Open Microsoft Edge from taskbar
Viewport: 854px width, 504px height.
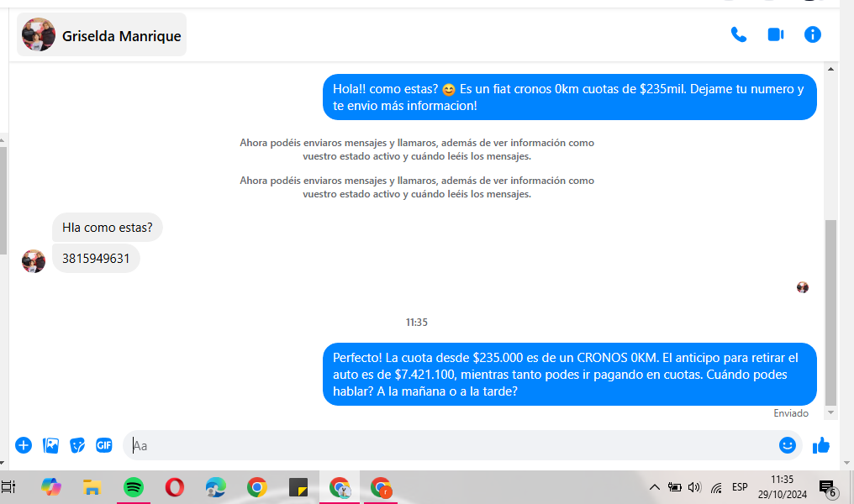pyautogui.click(x=216, y=487)
